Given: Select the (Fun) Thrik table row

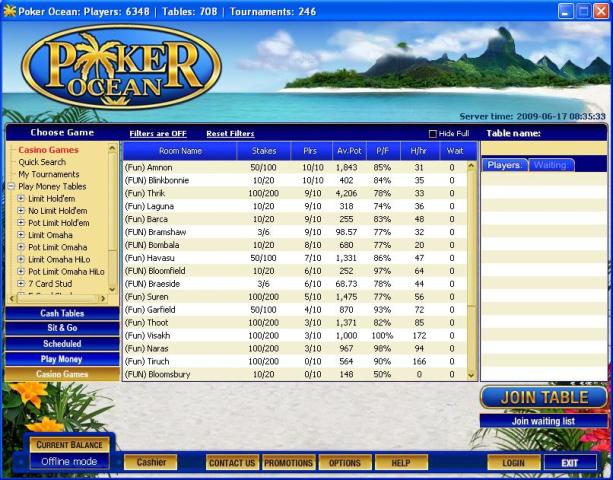Looking at the screenshot, I should pos(295,193).
